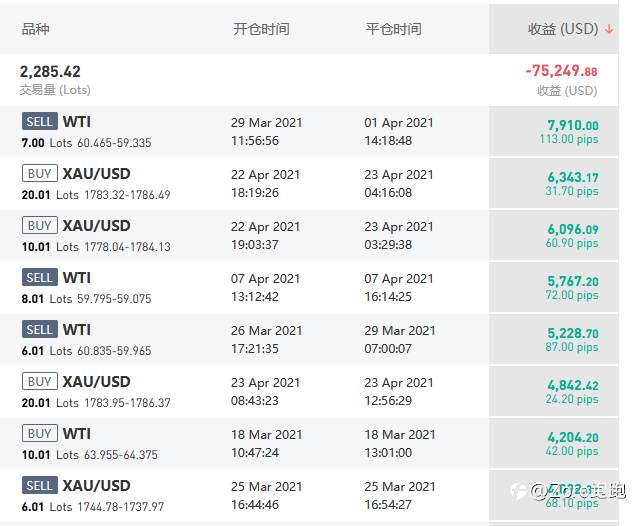
Task: Click BUY badge on XAU/USD 10.01 lots trade
Action: (40, 225)
